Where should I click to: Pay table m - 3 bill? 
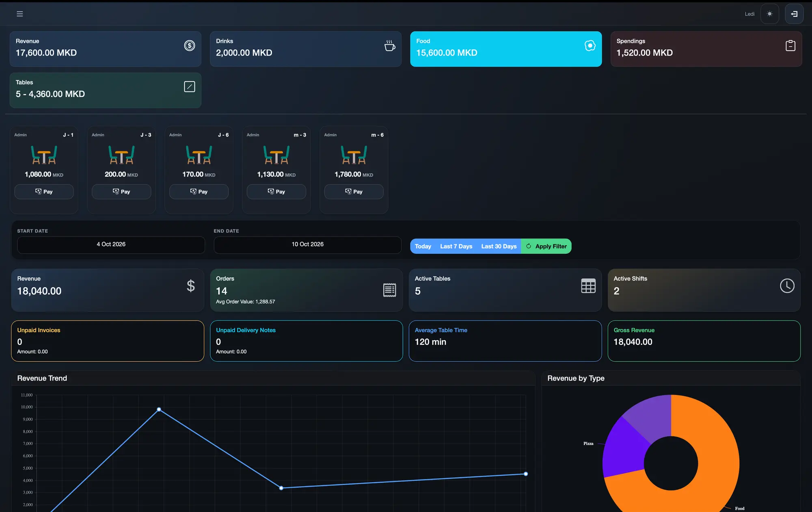tap(276, 192)
